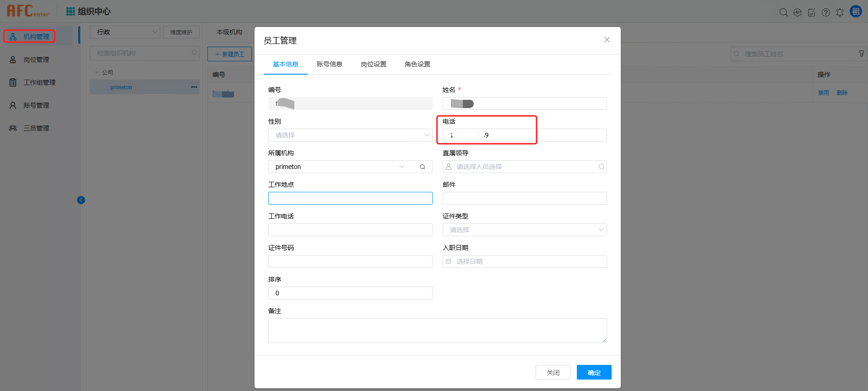
Task: Click the 确定 confirm button
Action: (x=594, y=372)
